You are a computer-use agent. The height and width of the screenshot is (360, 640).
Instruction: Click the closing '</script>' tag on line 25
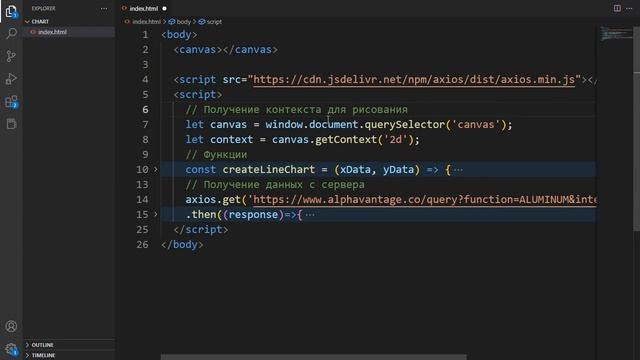click(200, 229)
